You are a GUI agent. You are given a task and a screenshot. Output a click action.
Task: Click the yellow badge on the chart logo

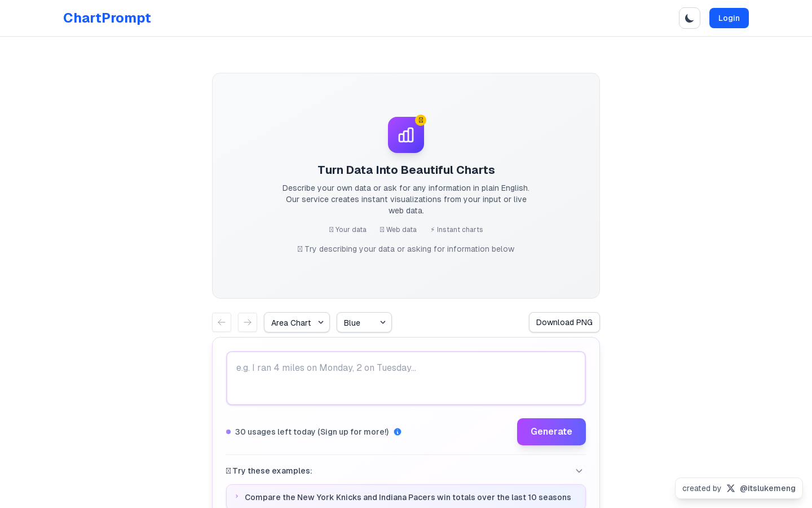click(x=421, y=120)
